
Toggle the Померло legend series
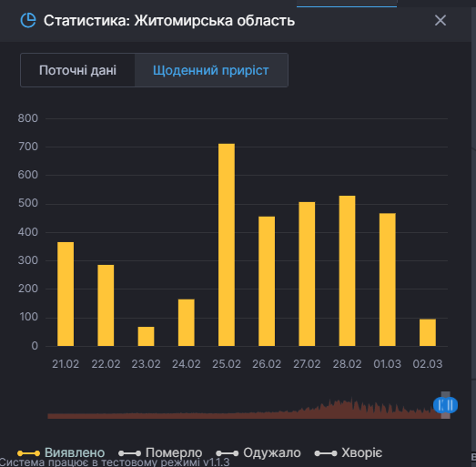(x=160, y=452)
